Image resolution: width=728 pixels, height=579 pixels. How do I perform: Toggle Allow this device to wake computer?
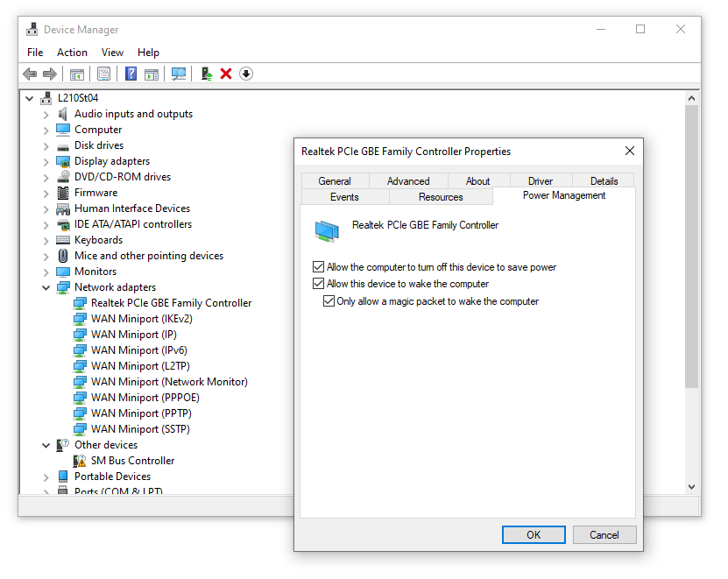318,284
